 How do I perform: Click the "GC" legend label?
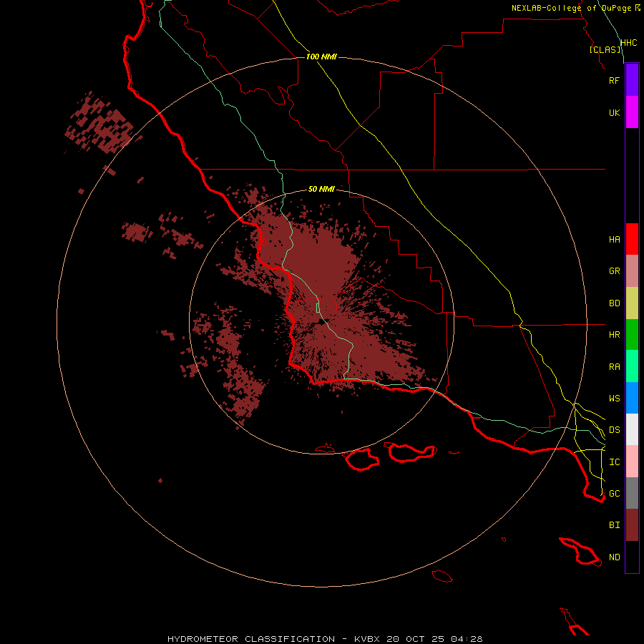point(614,494)
